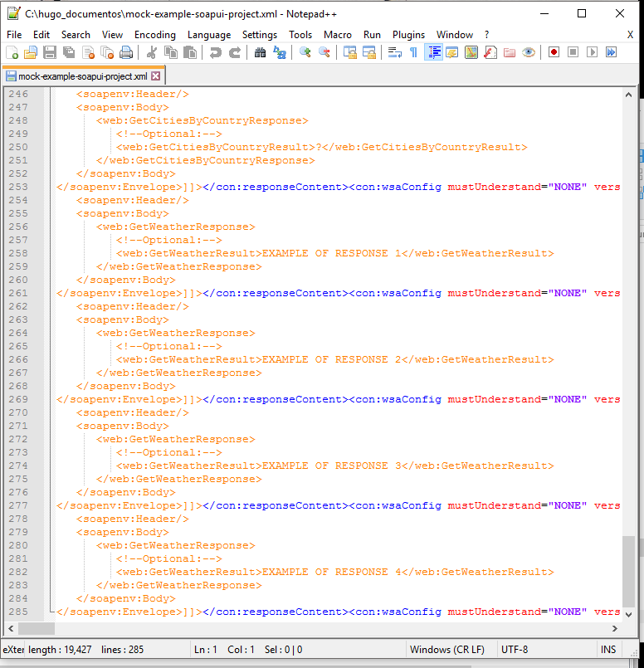Stop macro recording square button
This screenshot has width=644, height=668.
point(573,52)
